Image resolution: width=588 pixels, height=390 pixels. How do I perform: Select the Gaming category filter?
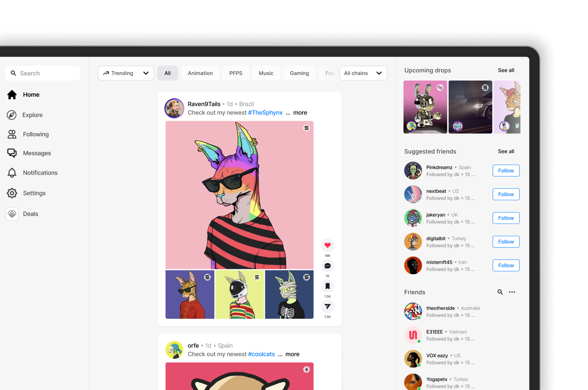click(299, 73)
